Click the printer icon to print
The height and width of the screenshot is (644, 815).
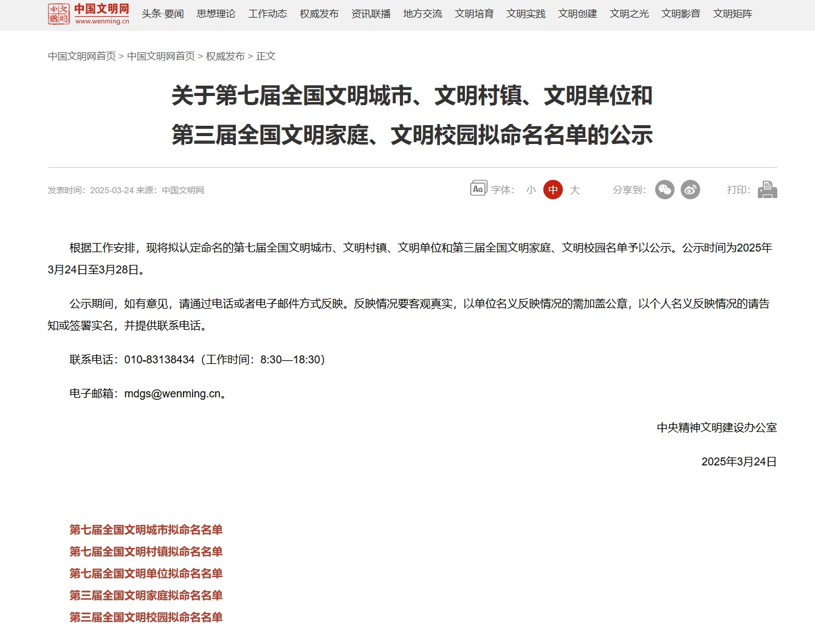pyautogui.click(x=768, y=190)
